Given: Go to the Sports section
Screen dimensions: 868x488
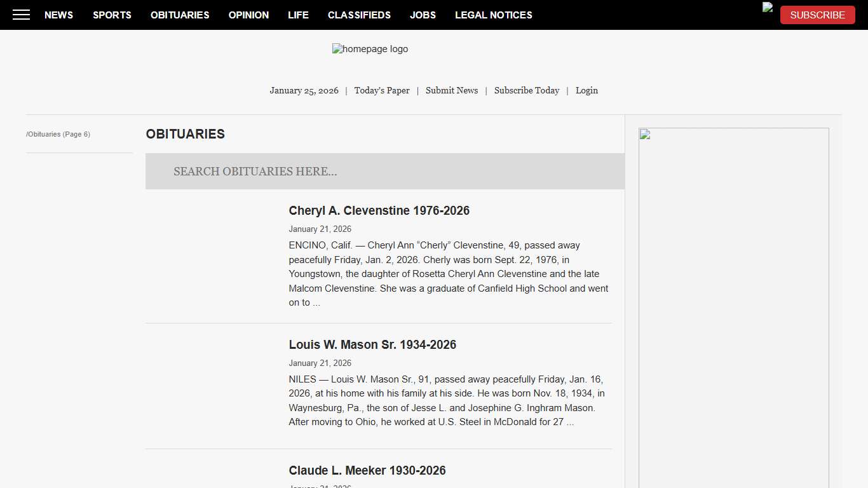Looking at the screenshot, I should [112, 15].
